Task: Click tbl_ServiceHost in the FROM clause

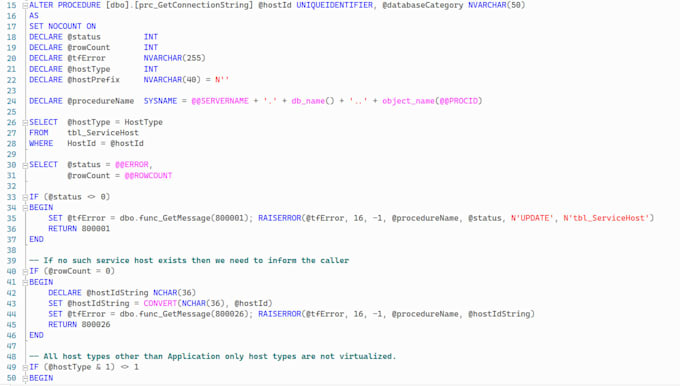Action: [x=103, y=133]
